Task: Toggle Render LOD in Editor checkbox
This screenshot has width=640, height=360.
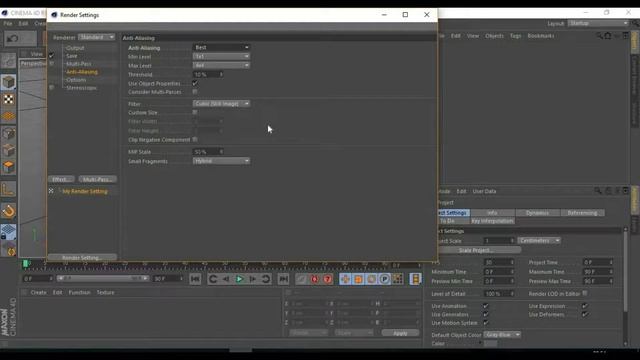Action: (x=585, y=293)
